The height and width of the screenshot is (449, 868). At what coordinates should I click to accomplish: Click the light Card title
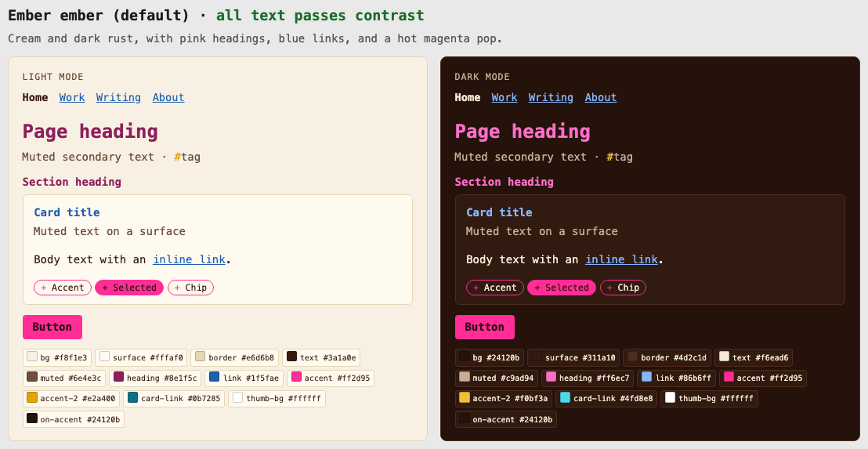pyautogui.click(x=67, y=212)
